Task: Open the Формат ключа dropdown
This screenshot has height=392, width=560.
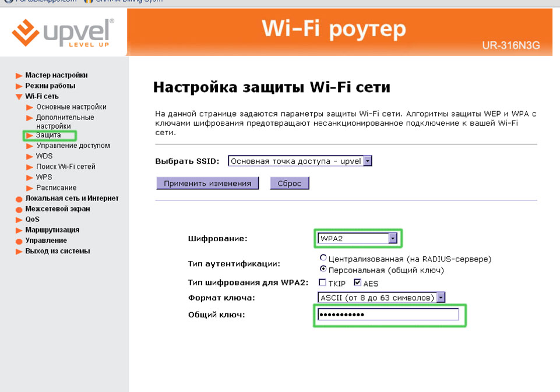Action: 441,298
